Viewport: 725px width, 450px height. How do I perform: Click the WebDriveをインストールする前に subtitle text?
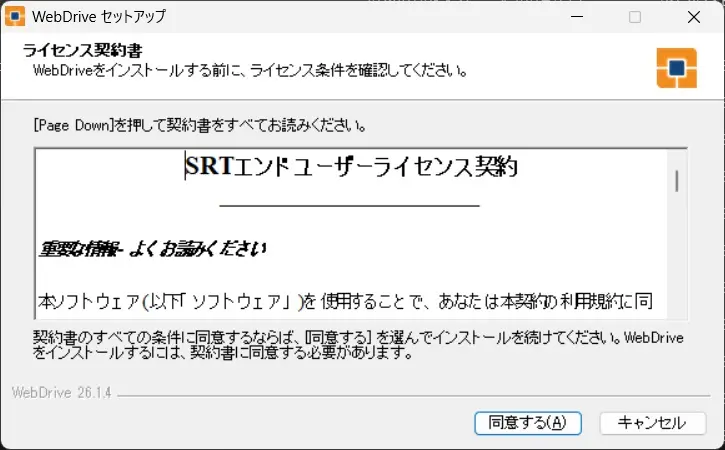tap(250, 71)
